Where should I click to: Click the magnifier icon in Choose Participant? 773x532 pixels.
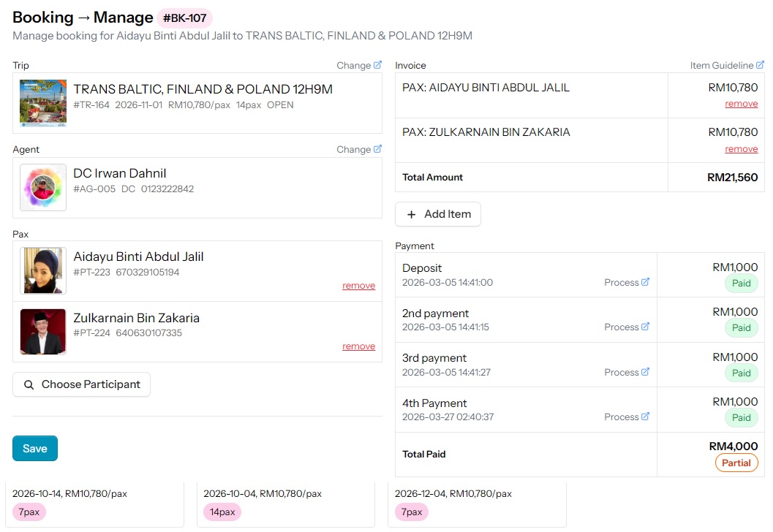29,384
